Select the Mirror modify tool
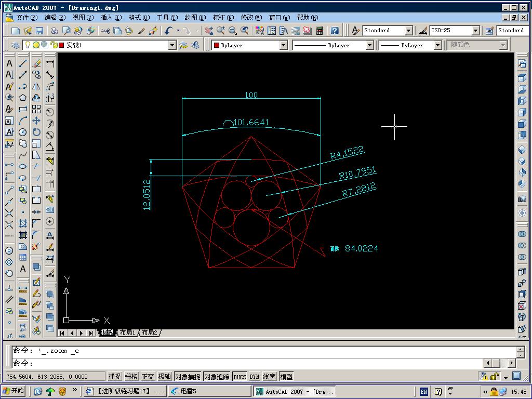This screenshot has height=399, width=532. 36,86
